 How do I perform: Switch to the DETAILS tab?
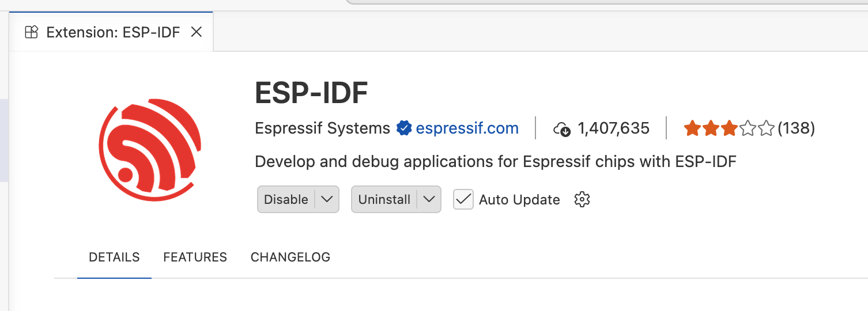pos(114,257)
